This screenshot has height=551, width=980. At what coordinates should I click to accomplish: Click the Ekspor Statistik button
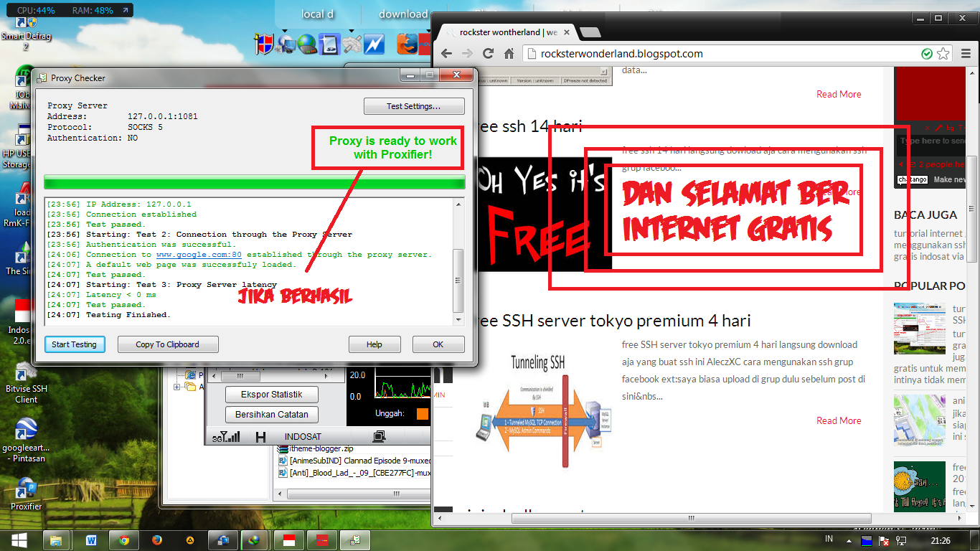click(272, 395)
